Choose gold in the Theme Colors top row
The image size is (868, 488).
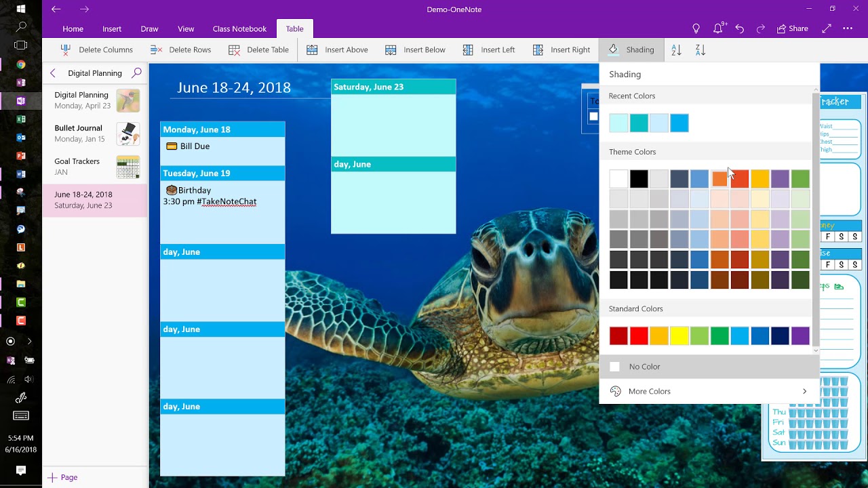[760, 179]
